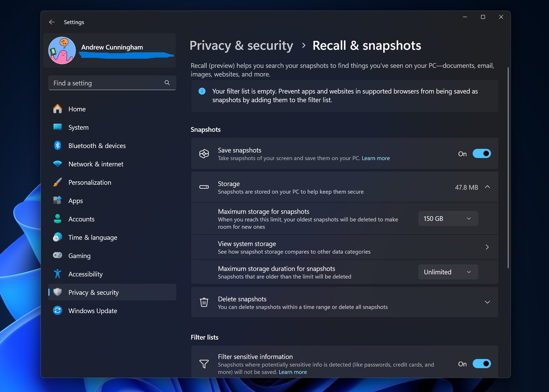Click the Accessibility figure icon
The height and width of the screenshot is (392, 549).
click(57, 274)
